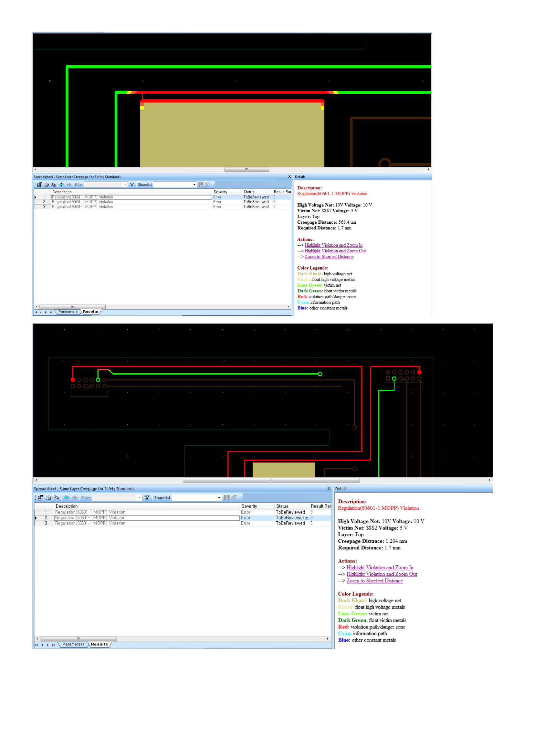The height and width of the screenshot is (756, 534).
Task: Click the copy icon in the lower spreadsheet toolbar
Action: (56, 497)
